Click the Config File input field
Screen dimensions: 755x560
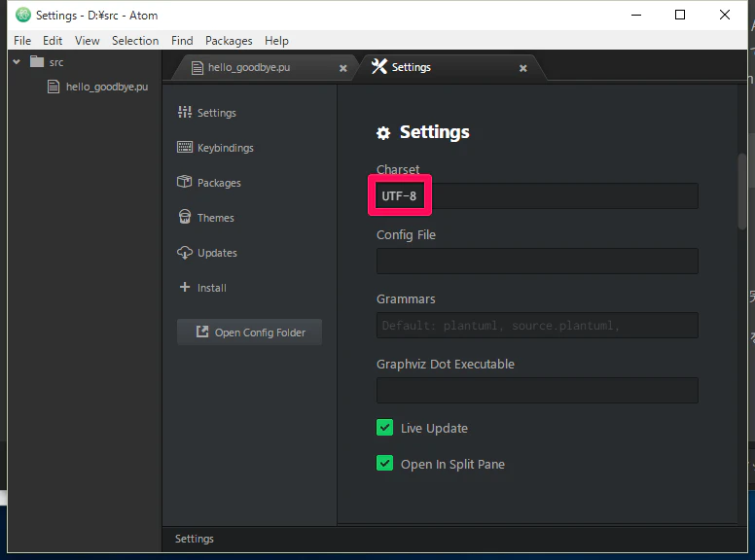(x=537, y=261)
